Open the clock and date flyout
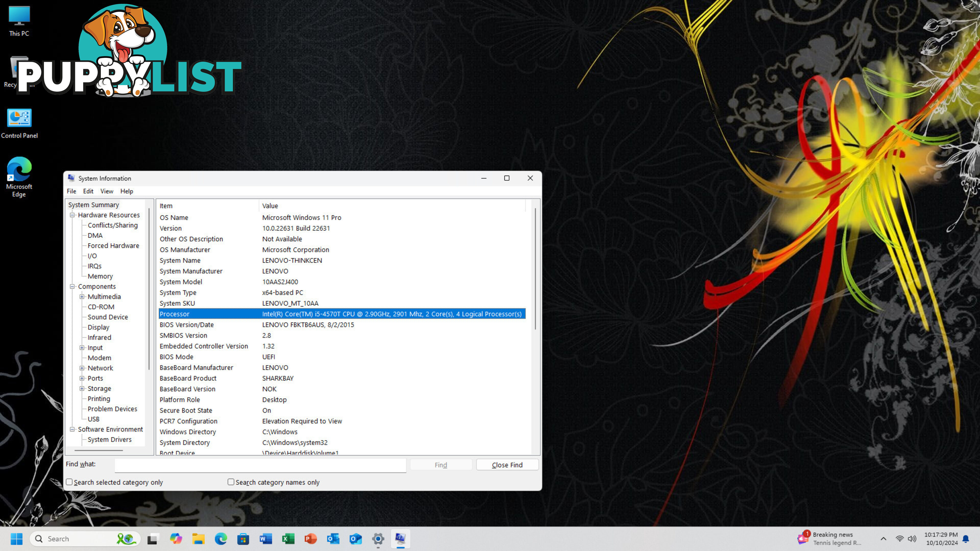The width and height of the screenshot is (980, 551). [x=941, y=539]
